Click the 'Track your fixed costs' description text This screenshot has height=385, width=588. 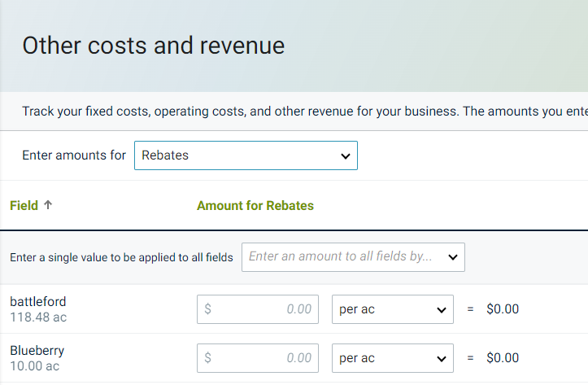pyautogui.click(x=301, y=112)
